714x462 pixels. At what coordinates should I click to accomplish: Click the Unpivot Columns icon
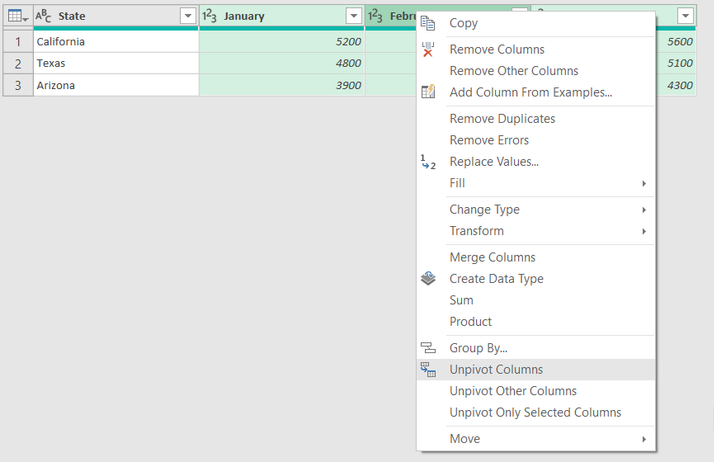click(428, 369)
